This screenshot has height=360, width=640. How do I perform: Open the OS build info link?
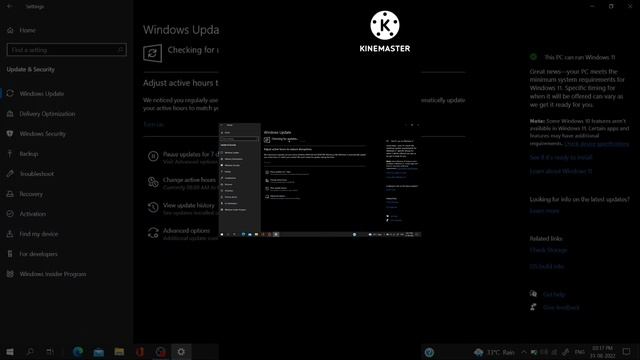point(547,267)
